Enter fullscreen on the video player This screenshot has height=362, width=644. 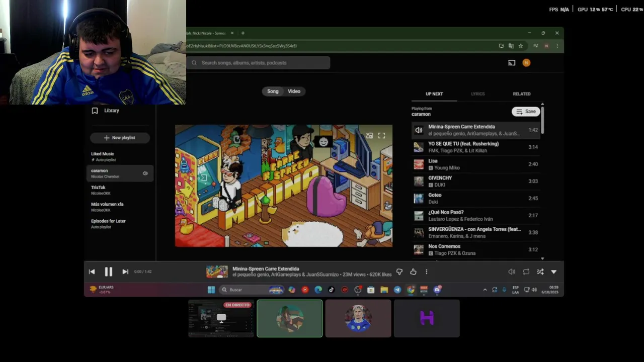pyautogui.click(x=381, y=136)
